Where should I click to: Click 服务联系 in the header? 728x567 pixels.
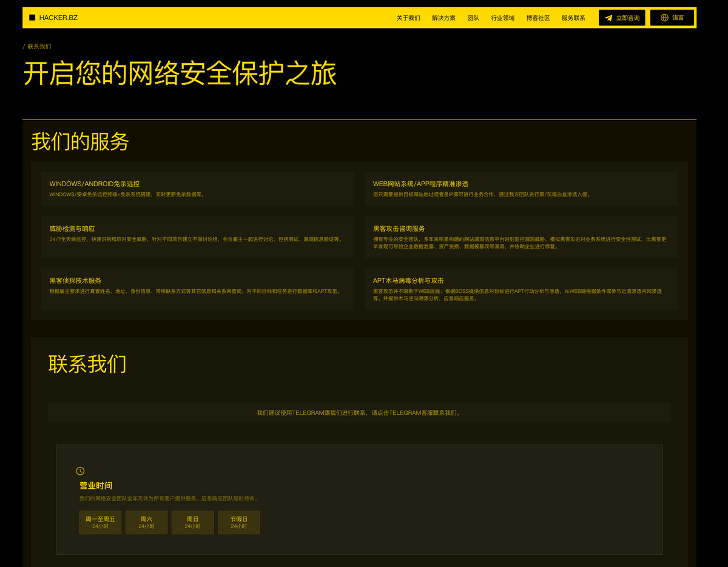[573, 18]
